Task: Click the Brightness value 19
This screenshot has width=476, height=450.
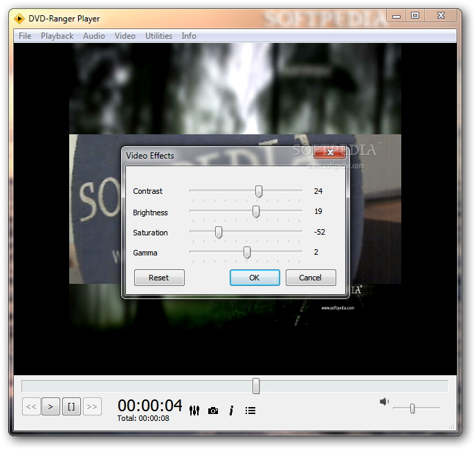Action: (318, 211)
